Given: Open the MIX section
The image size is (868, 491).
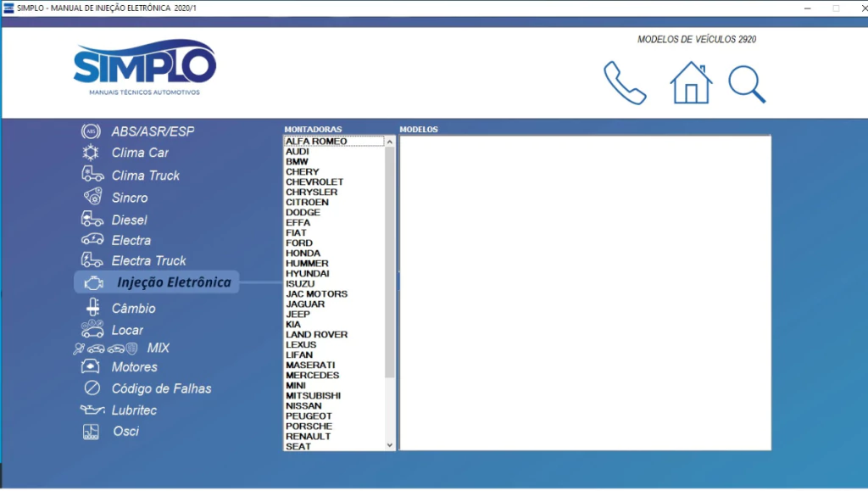Looking at the screenshot, I should (x=159, y=349).
